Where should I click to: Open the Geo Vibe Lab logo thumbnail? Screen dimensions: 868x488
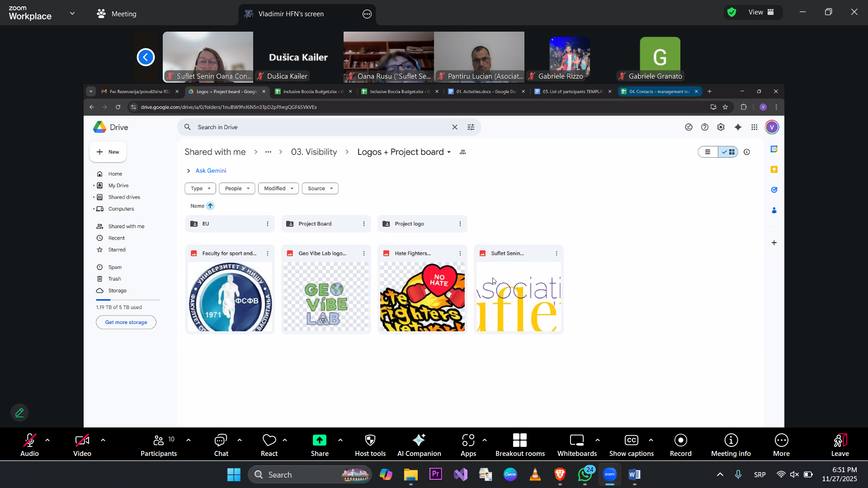(326, 297)
